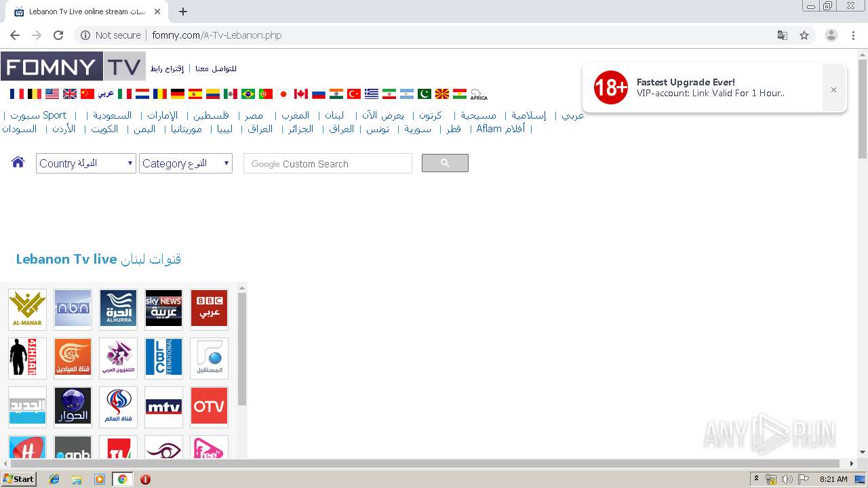Open the تونس link
This screenshot has height=488, width=868.
pyautogui.click(x=378, y=129)
